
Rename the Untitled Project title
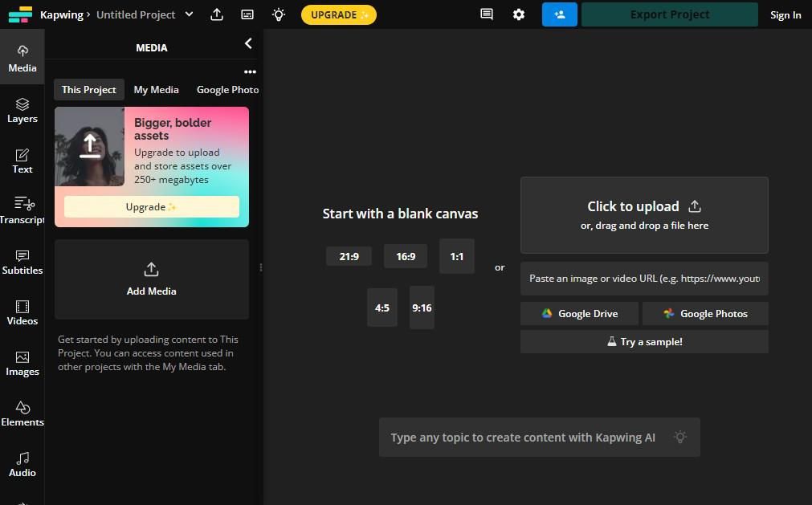point(136,15)
